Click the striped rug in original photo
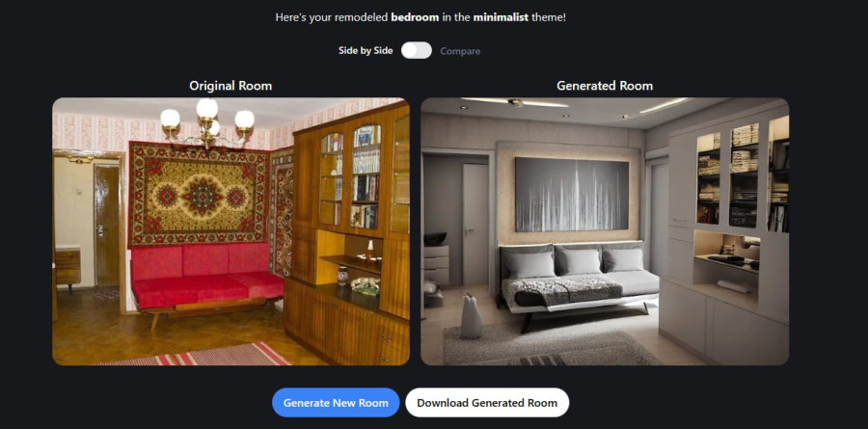This screenshot has height=429, width=868. click(x=195, y=354)
